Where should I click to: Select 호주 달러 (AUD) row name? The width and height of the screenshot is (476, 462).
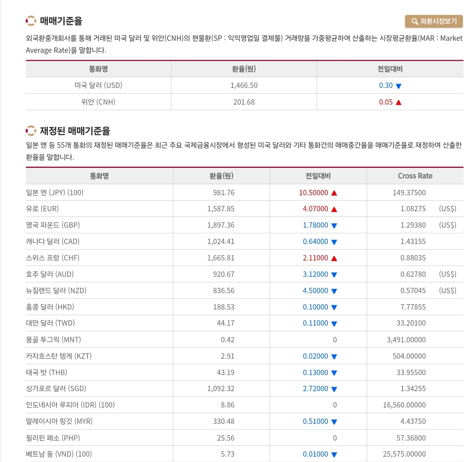pyautogui.click(x=50, y=274)
